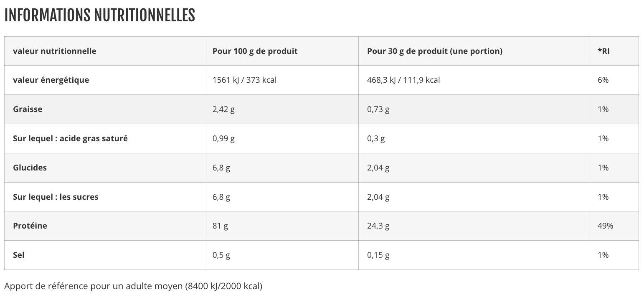The image size is (644, 295).
Task: Select the "valeur nutritionnelle" column header
Action: tap(55, 51)
